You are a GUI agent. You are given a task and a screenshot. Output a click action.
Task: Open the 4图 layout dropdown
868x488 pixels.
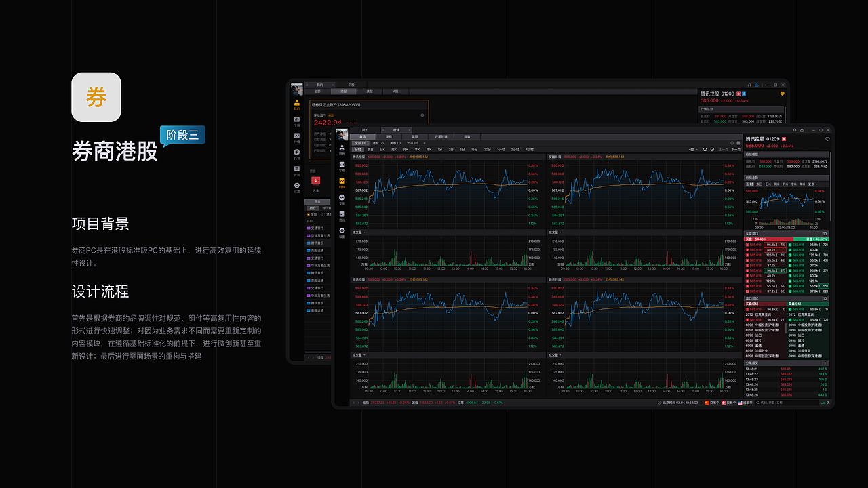pos(692,149)
